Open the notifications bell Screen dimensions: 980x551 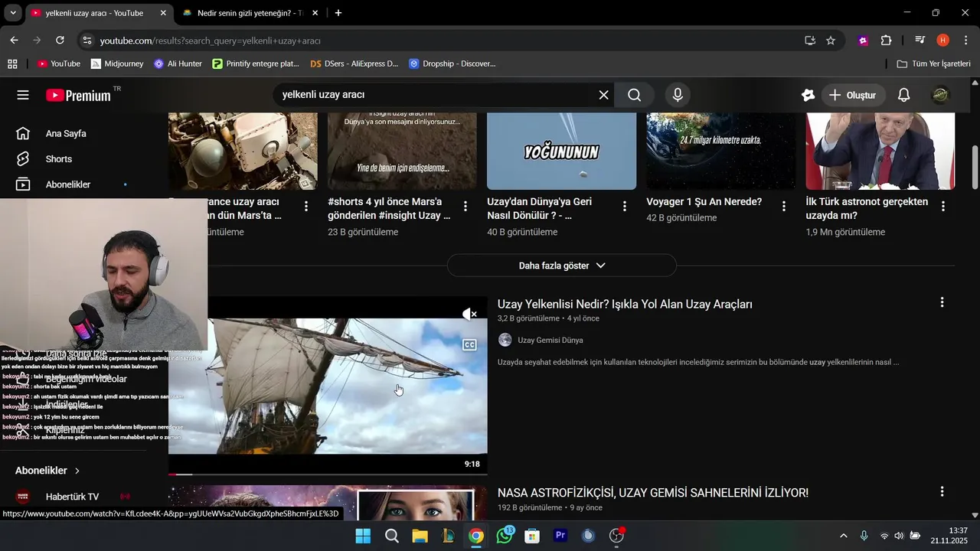pos(903,95)
